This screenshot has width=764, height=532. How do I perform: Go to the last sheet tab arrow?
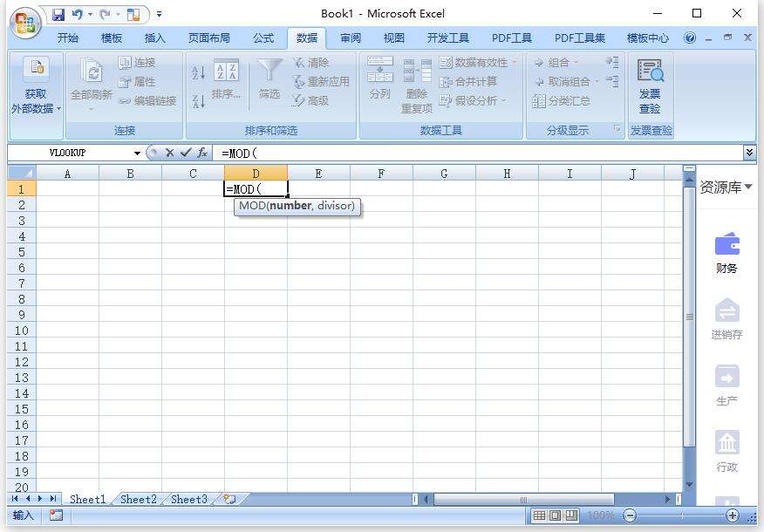[x=52, y=499]
